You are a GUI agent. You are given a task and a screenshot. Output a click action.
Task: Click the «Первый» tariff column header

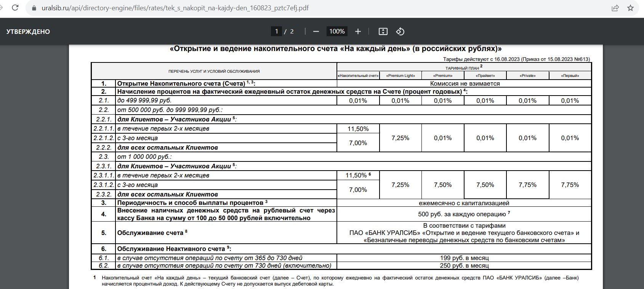(x=570, y=75)
